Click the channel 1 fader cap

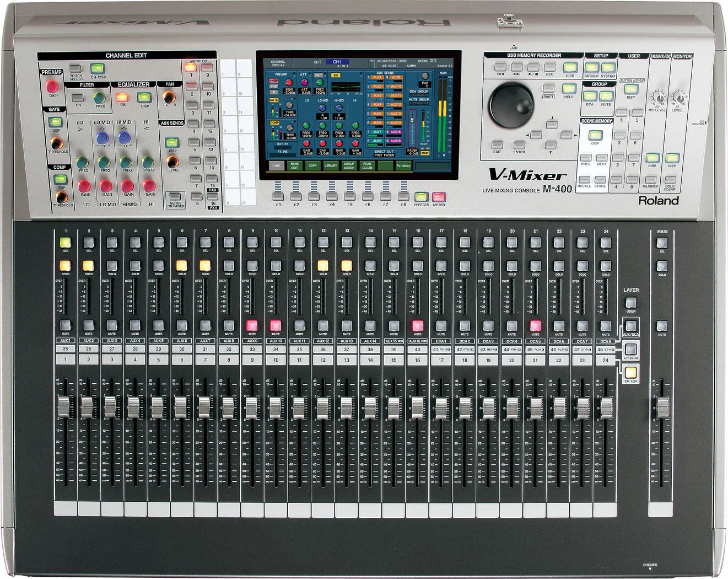click(x=65, y=407)
